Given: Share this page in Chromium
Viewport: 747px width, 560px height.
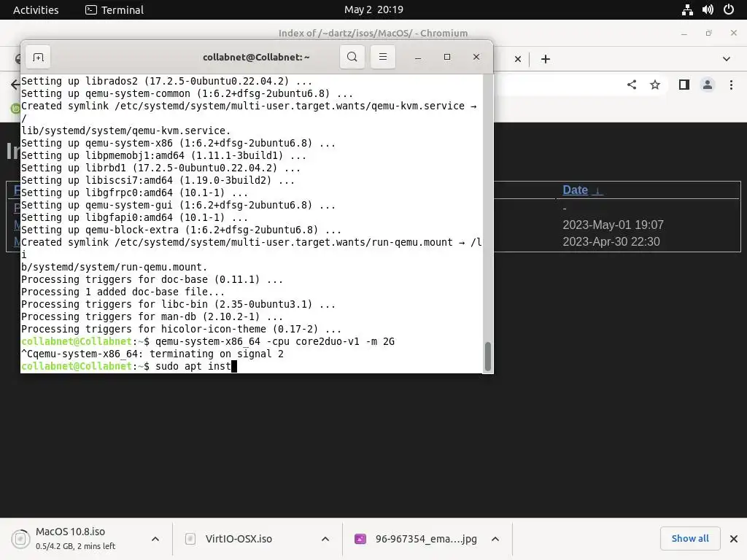Looking at the screenshot, I should 632,85.
